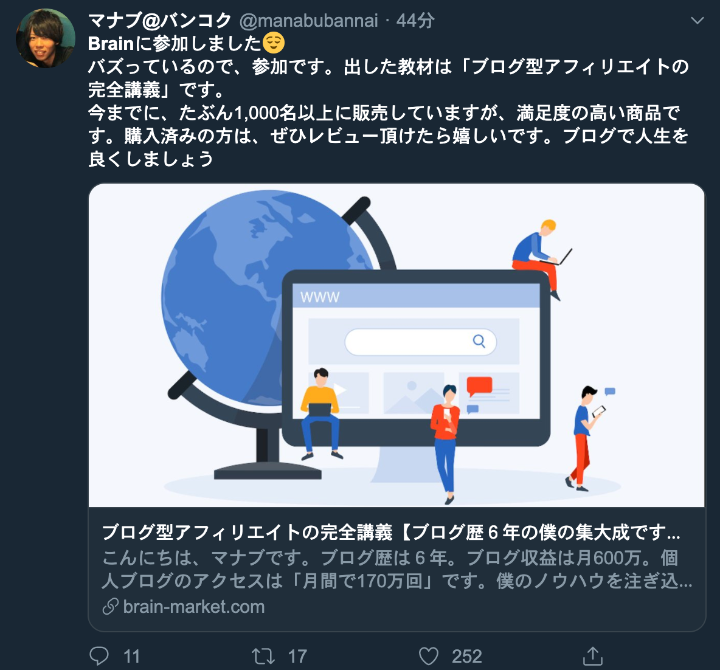Screen dimensions: 720x670
Task: Click the relieved face emoji in tweet
Action: point(273,43)
